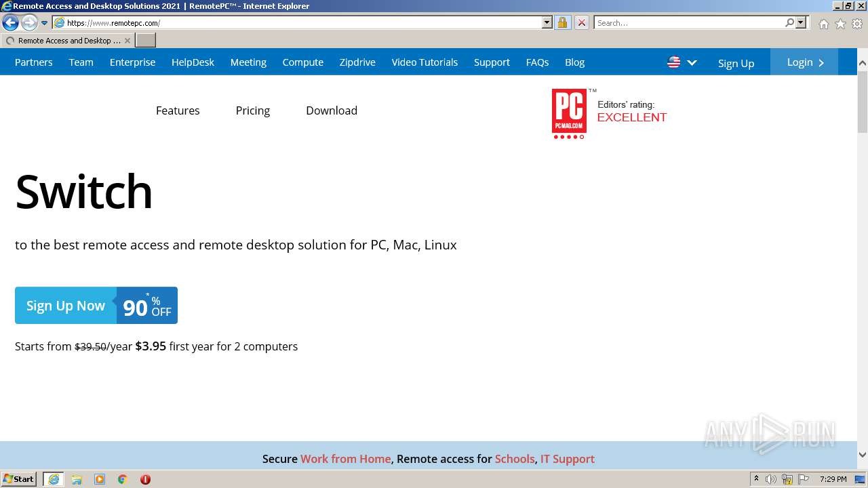
Task: Click the 90% OFF badge
Action: pos(147,306)
